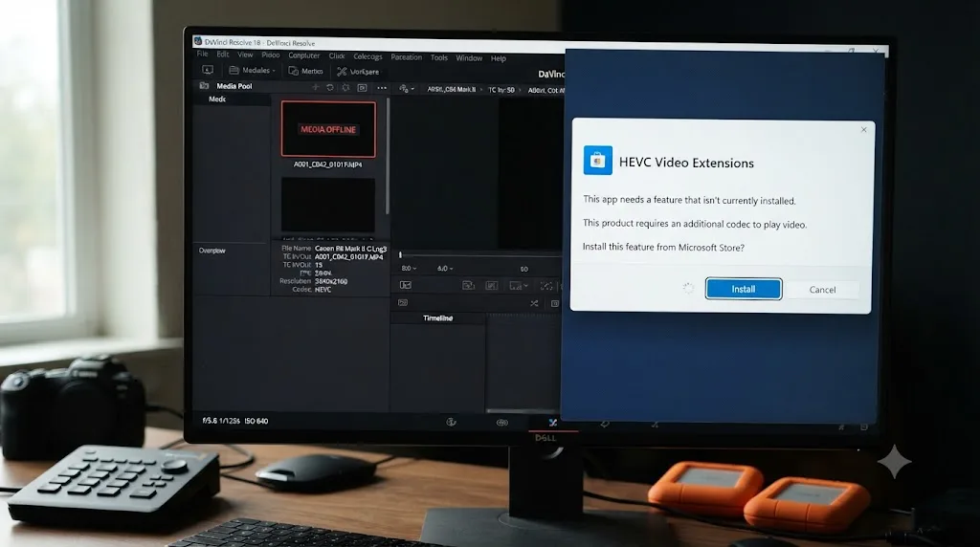Click the plus icon in Media Pool header
Viewport: 980px width, 547px height.
315,87
